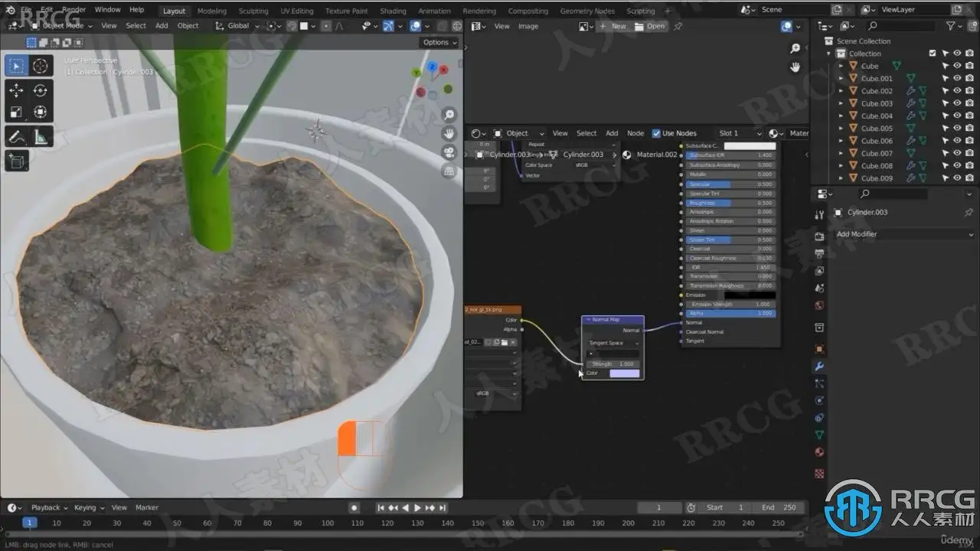Image resolution: width=980 pixels, height=551 pixels.
Task: Select the Measure tool
Action: pos(41,137)
